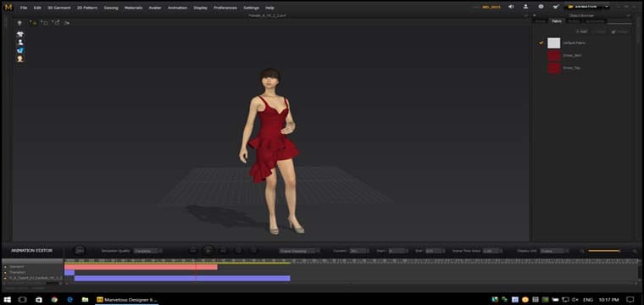This screenshot has height=305, width=644.
Task: Click the Add button in Object Browser
Action: 581,31
